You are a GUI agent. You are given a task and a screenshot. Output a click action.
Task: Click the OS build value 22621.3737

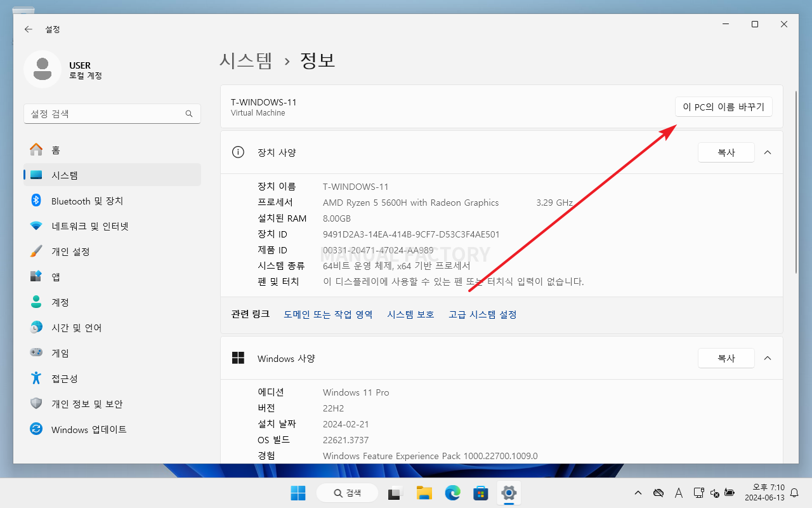coord(346,440)
